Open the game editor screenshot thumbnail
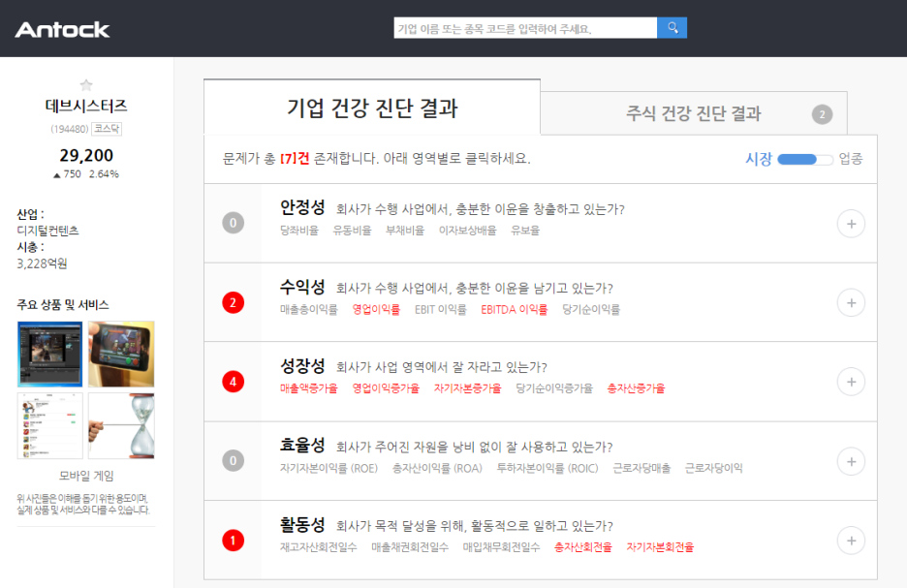 49,354
